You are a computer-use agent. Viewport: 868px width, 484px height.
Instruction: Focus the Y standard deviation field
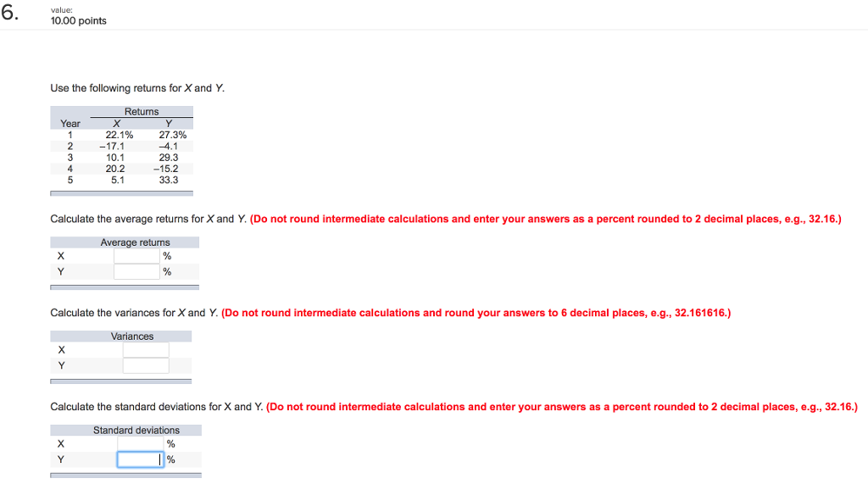click(140, 459)
